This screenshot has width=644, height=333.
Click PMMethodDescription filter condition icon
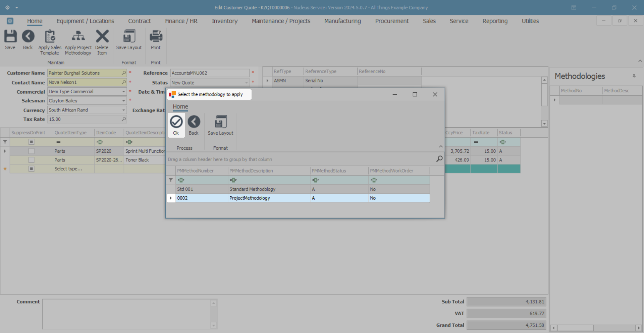click(233, 180)
